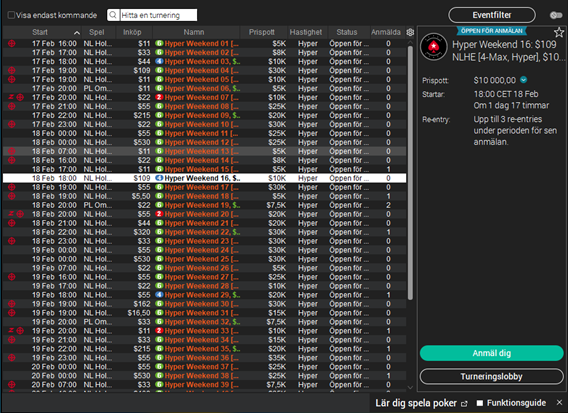Open the column settings gear icon
Image resolution: width=568 pixels, height=413 pixels.
pos(410,32)
